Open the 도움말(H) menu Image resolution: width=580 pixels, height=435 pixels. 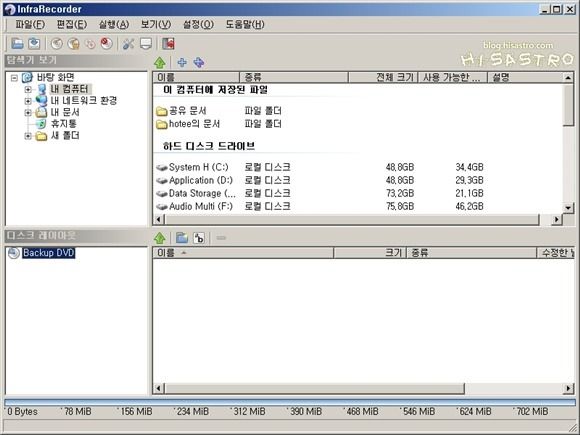(x=245, y=24)
